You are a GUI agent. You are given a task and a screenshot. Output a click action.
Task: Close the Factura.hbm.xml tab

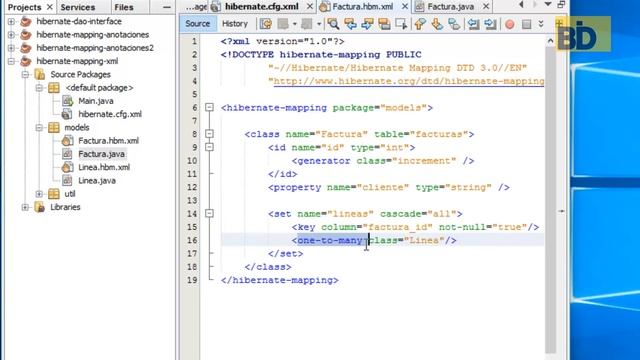tap(404, 7)
